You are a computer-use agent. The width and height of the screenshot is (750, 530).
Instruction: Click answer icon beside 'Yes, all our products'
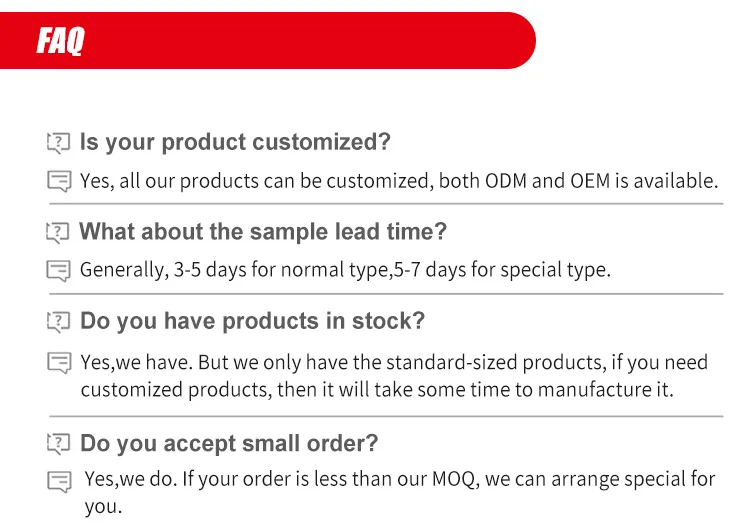[59, 182]
